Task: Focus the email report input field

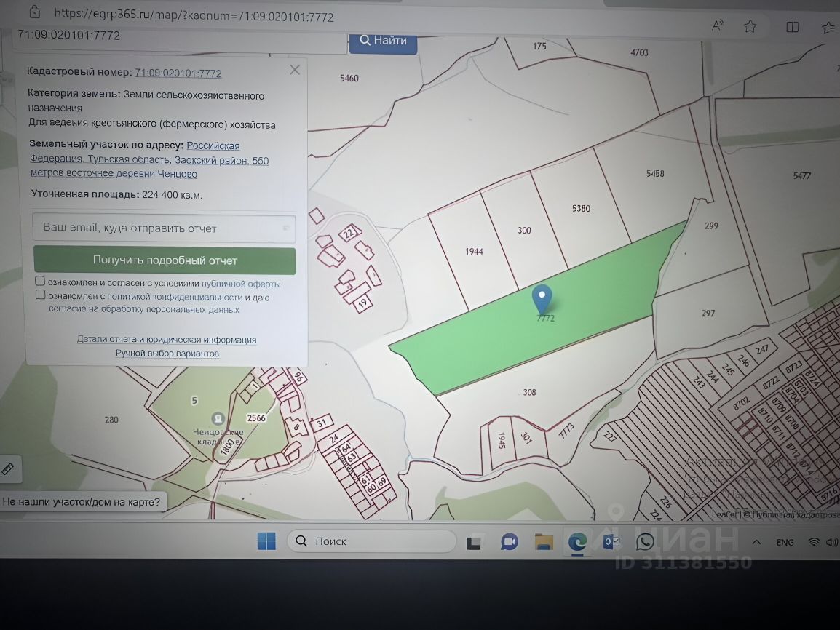Action: [x=164, y=228]
